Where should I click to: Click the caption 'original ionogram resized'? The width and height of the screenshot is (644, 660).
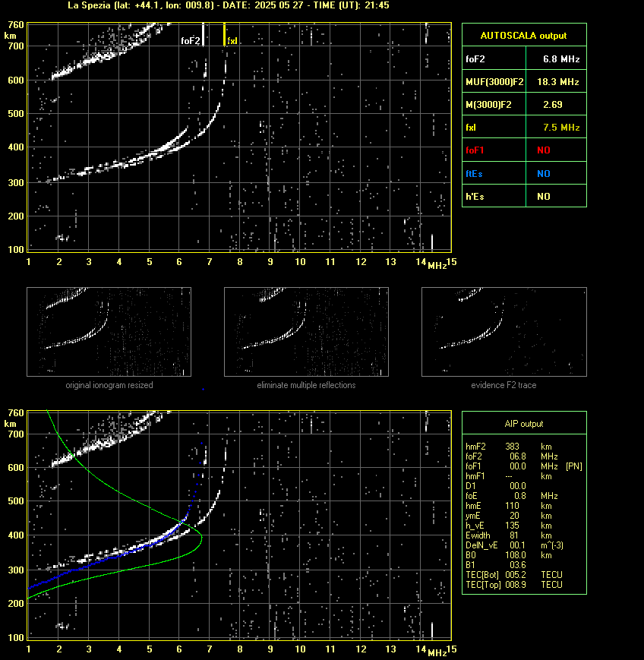tap(109, 385)
